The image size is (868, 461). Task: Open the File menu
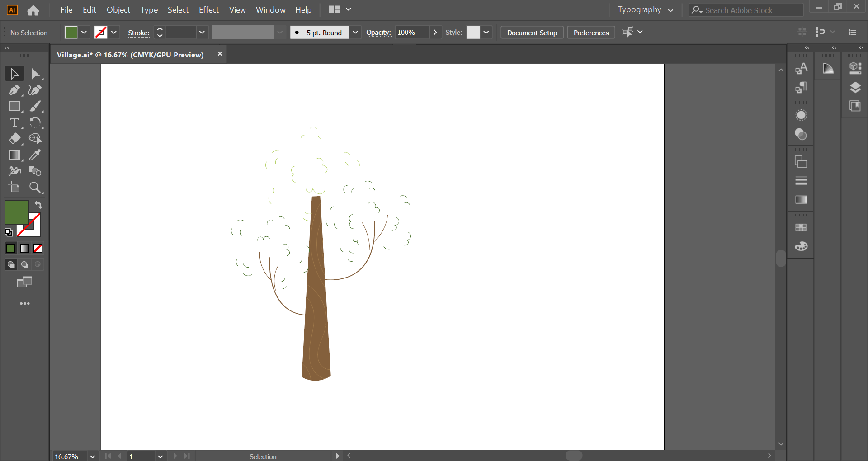[x=66, y=10]
